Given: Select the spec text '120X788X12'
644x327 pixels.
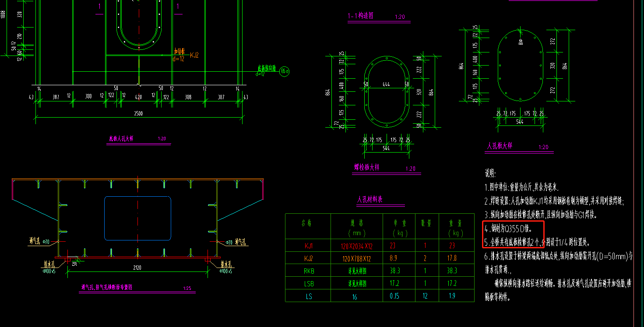Looking at the screenshot, I should [356, 258].
